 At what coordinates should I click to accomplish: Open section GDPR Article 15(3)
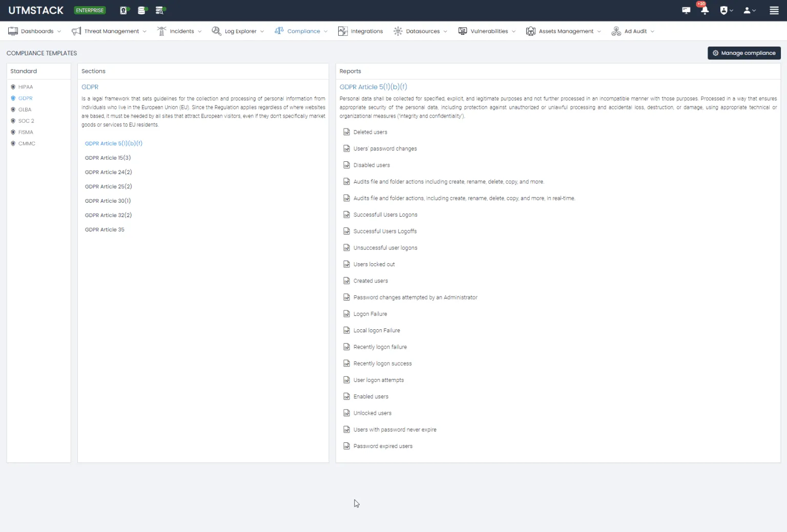coord(108,158)
